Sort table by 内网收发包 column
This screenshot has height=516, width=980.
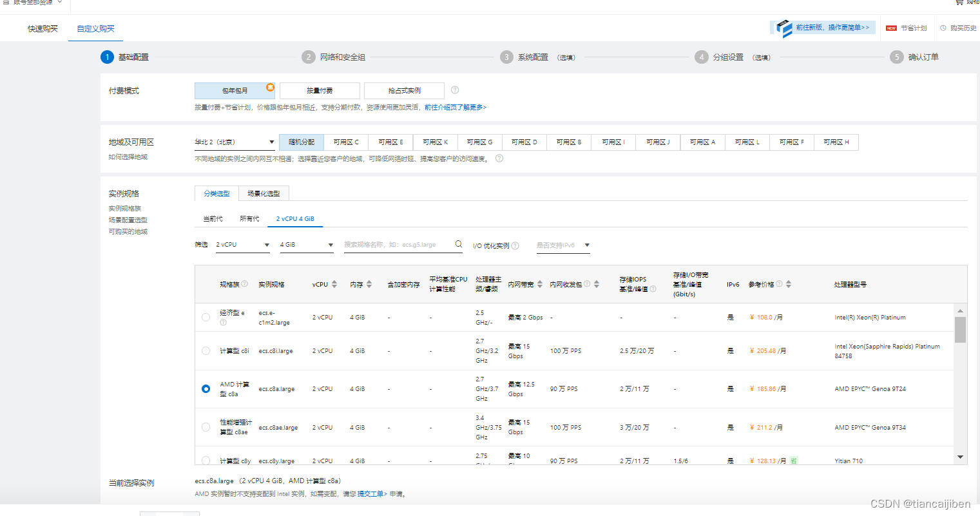[597, 284]
